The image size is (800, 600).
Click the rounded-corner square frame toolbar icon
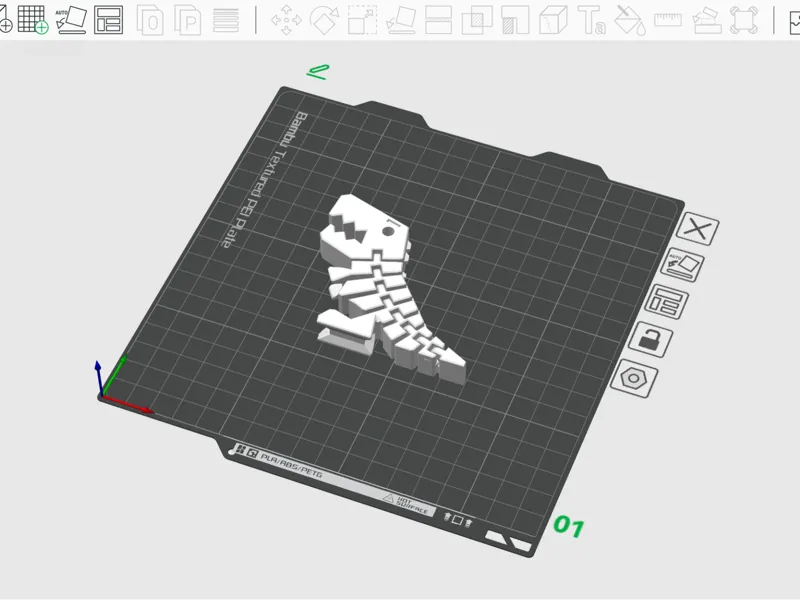coord(744,20)
